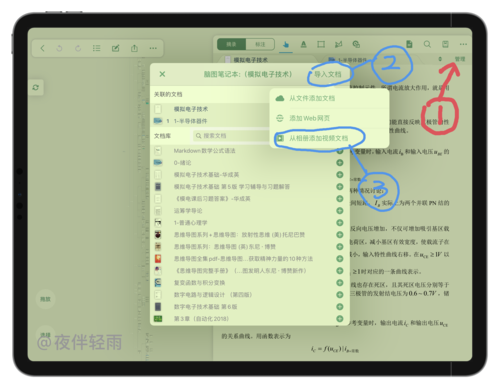This screenshot has width=500, height=389.
Task: Tap the edit note pencil icon
Action: 115,48
